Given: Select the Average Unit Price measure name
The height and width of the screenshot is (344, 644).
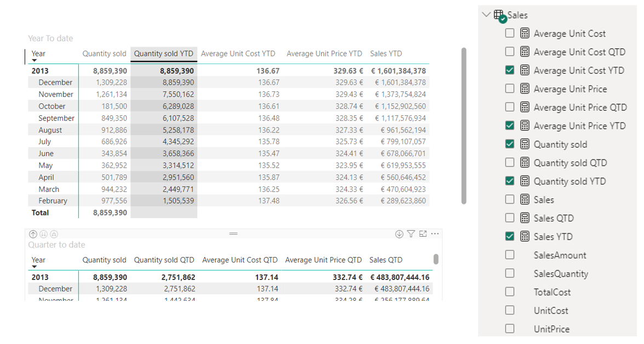Looking at the screenshot, I should click(570, 89).
